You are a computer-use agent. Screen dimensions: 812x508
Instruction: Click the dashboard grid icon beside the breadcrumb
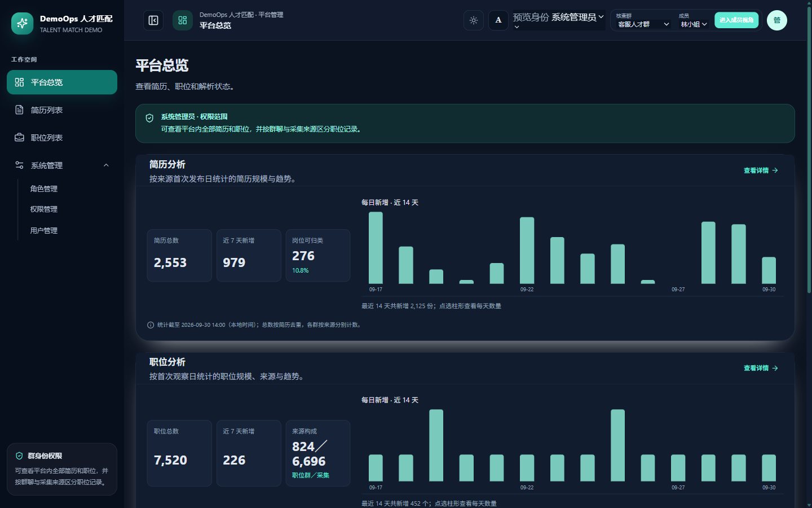183,20
